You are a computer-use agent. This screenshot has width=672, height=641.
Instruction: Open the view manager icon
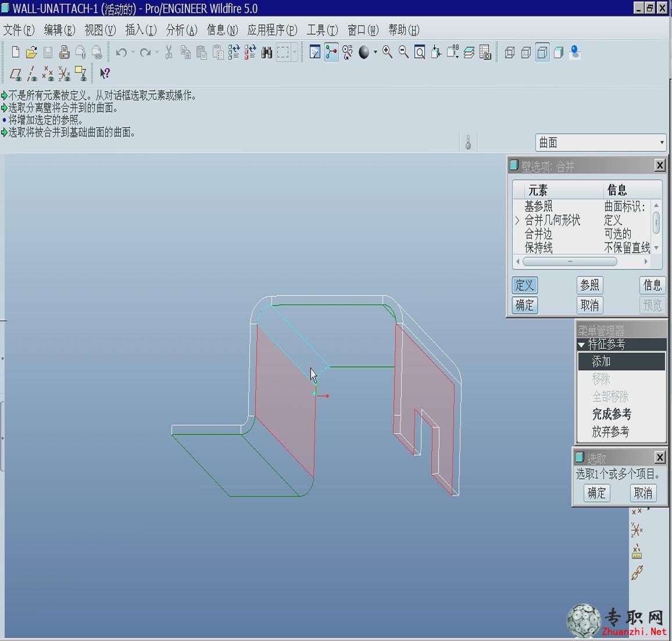[485, 52]
